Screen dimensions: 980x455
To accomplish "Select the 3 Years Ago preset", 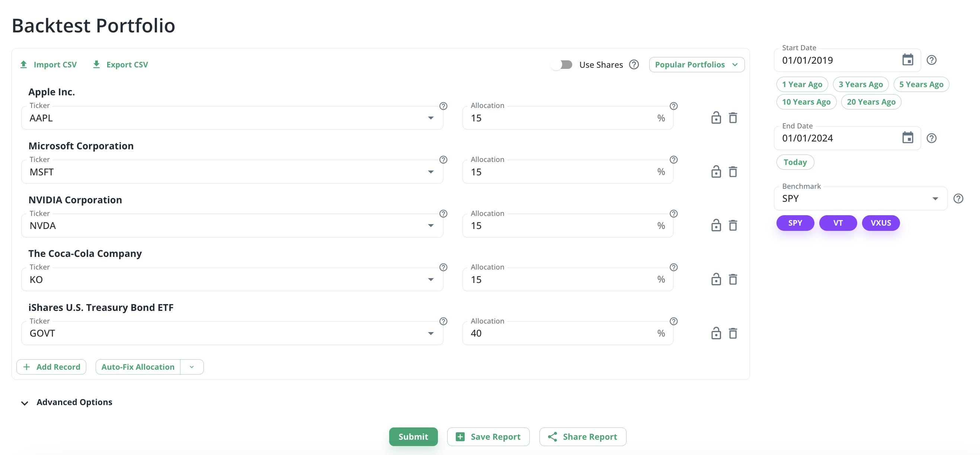I will tap(861, 85).
